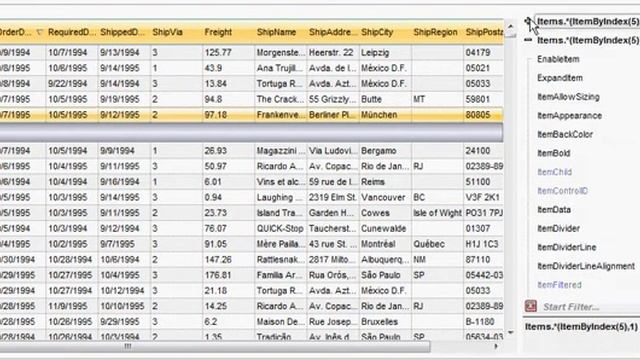Click the Butte city cell
This screenshot has height=360, width=640.
(x=385, y=99)
